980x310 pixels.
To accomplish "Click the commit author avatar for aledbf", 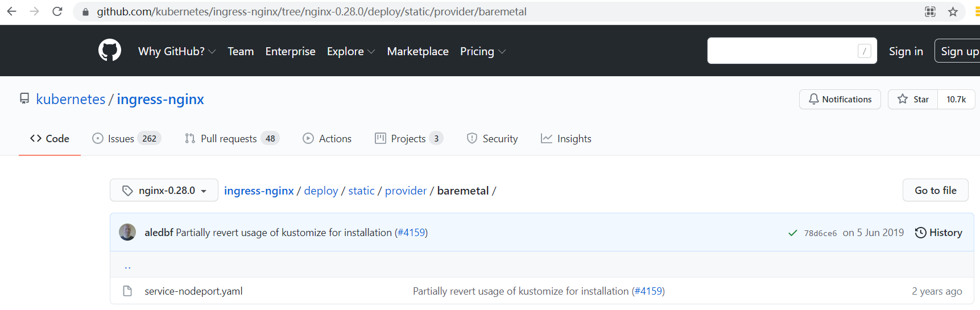I will (x=127, y=232).
